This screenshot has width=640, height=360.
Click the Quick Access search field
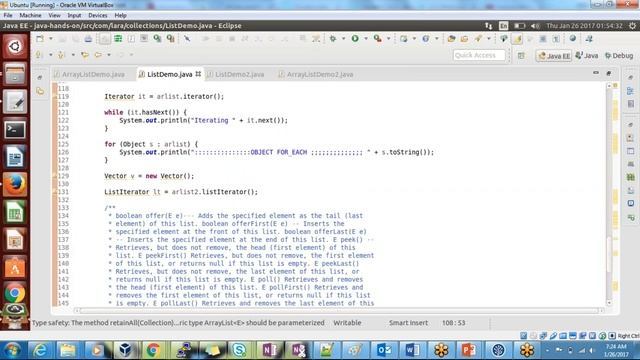click(479, 55)
